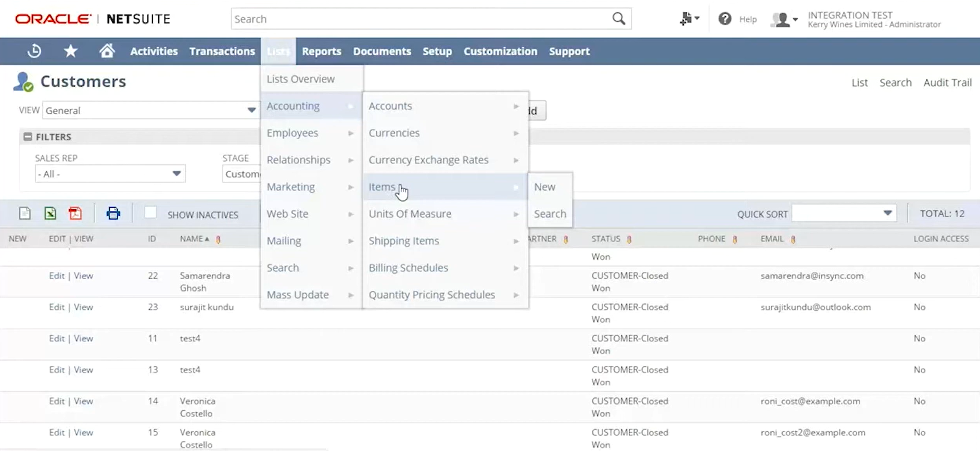Select Accounting in Lists menu
This screenshot has width=980, height=451.
(x=311, y=106)
